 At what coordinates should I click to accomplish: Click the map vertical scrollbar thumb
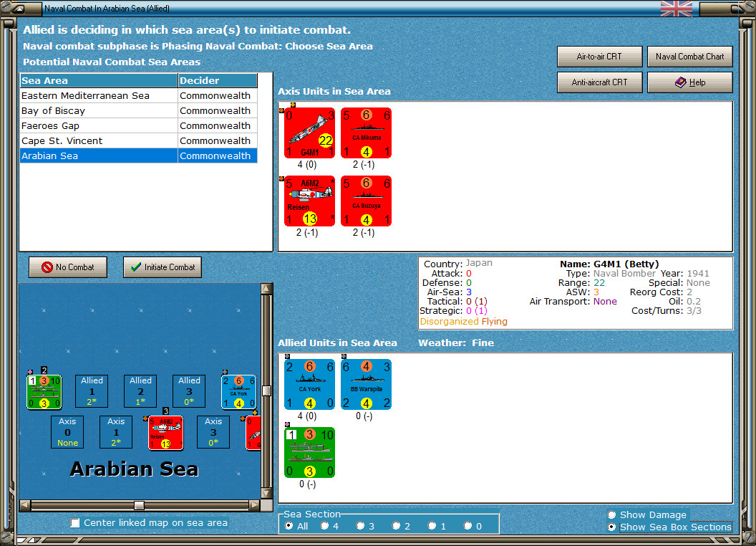(266, 390)
